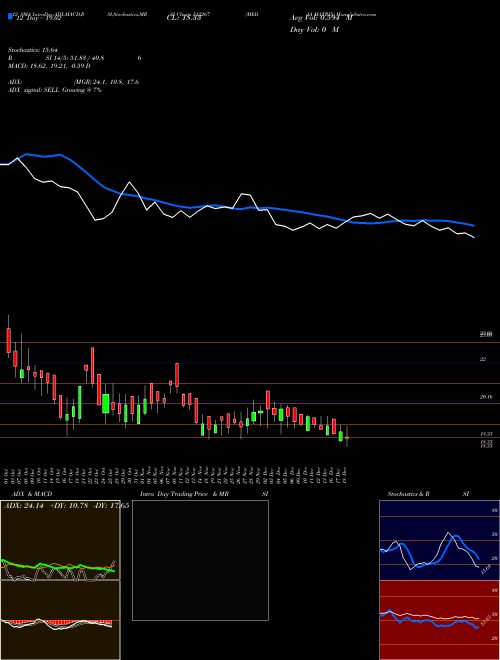Click the Stochastics & RSI panel title
This screenshot has width=500, height=660.
[x=428, y=494]
